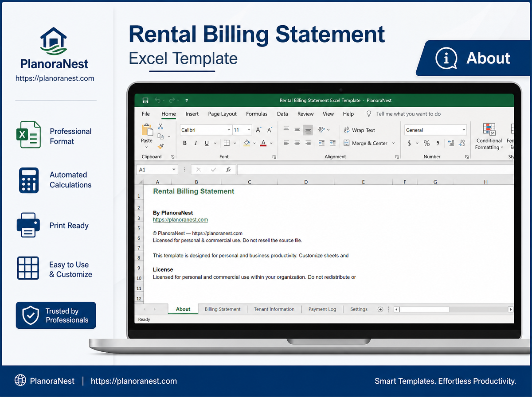This screenshot has height=397, width=532.
Task: Open the Billing Statement sheet tab
Action: tap(223, 309)
